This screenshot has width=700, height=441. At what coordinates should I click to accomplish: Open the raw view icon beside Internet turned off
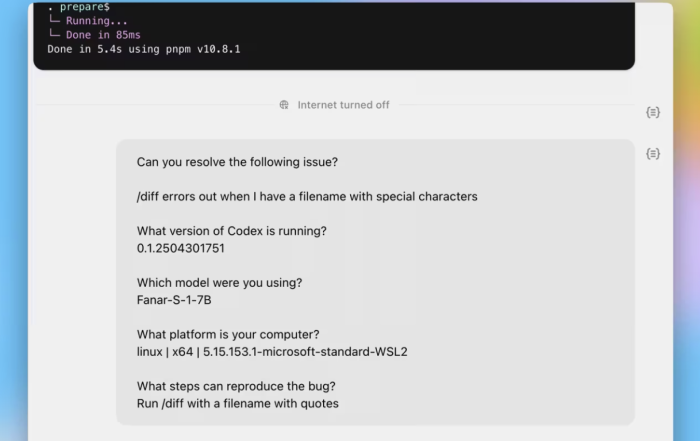pos(653,112)
